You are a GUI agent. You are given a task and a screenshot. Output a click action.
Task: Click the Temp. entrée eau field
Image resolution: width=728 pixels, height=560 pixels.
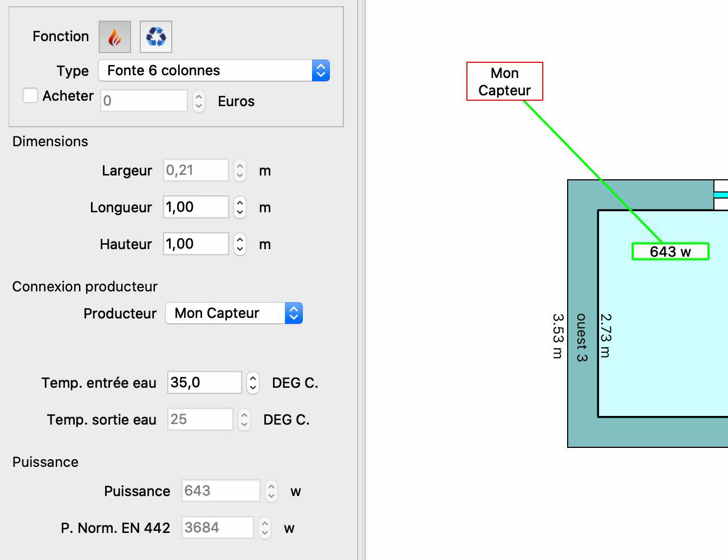[x=204, y=383]
